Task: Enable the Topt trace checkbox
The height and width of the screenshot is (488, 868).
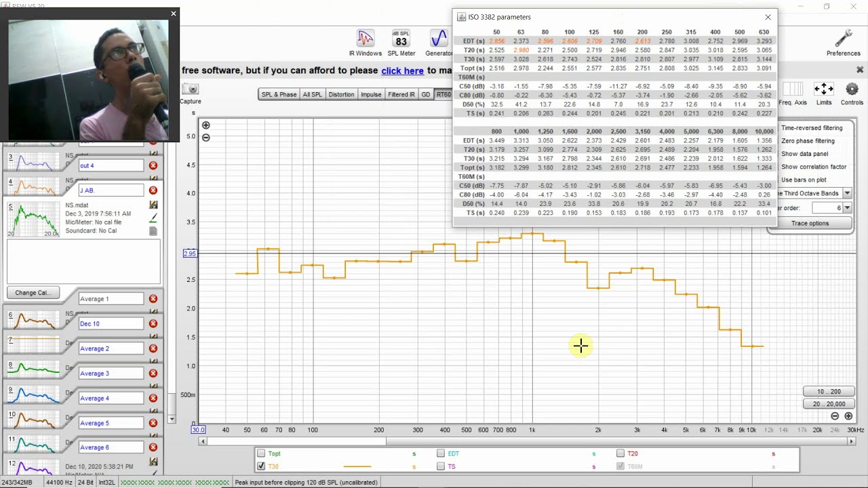Action: point(261,453)
